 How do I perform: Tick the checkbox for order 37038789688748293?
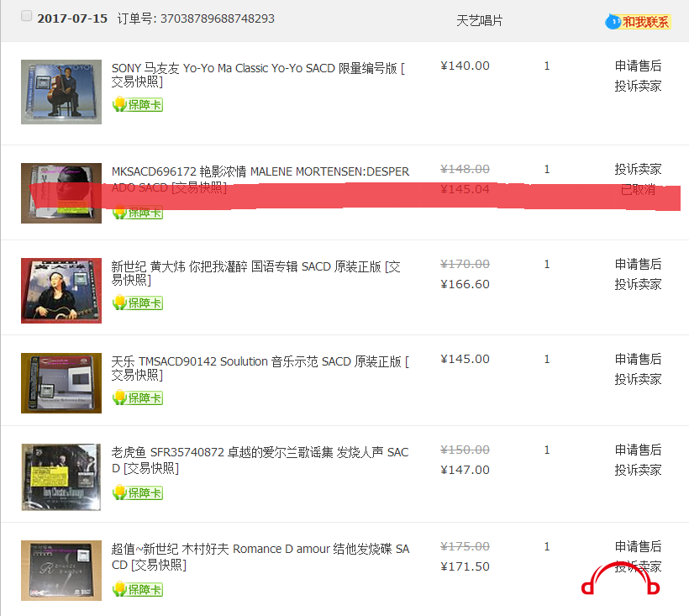pyautogui.click(x=26, y=16)
